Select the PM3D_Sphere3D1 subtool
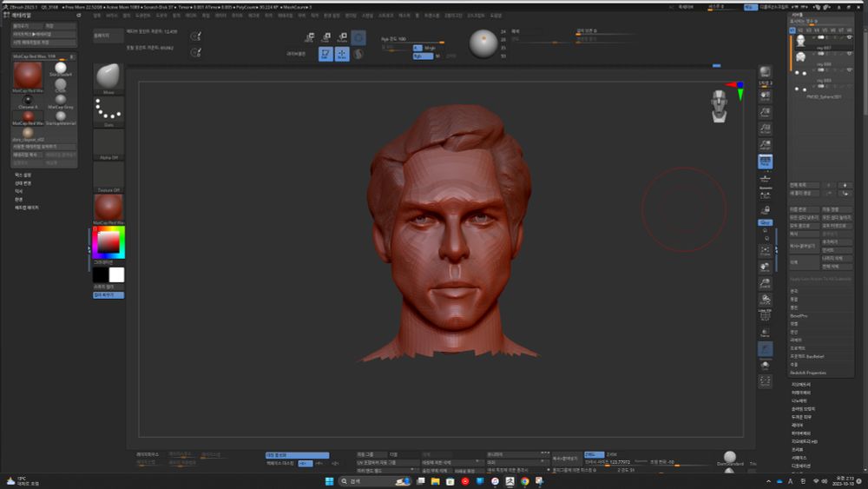 click(824, 97)
